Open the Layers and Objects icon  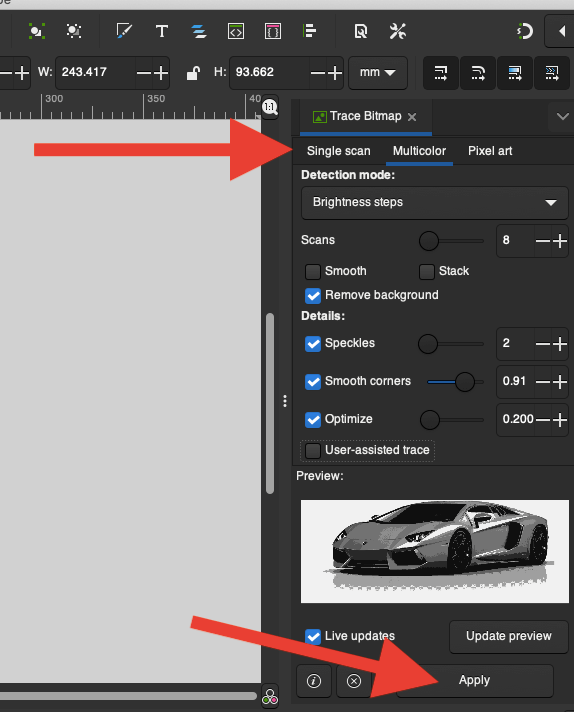coord(199,31)
